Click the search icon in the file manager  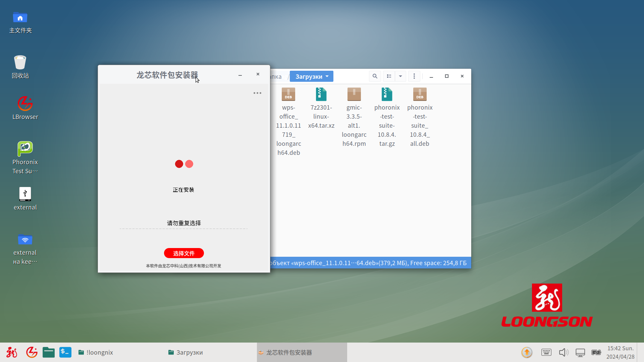(x=375, y=76)
